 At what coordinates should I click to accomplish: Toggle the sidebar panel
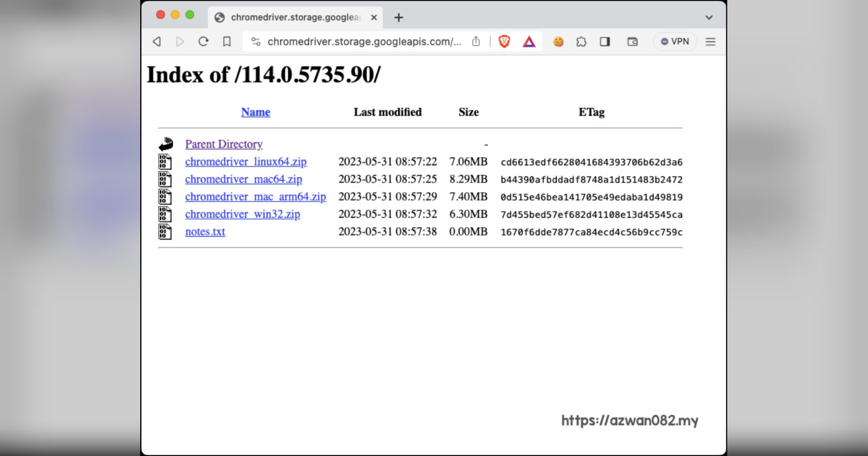605,42
